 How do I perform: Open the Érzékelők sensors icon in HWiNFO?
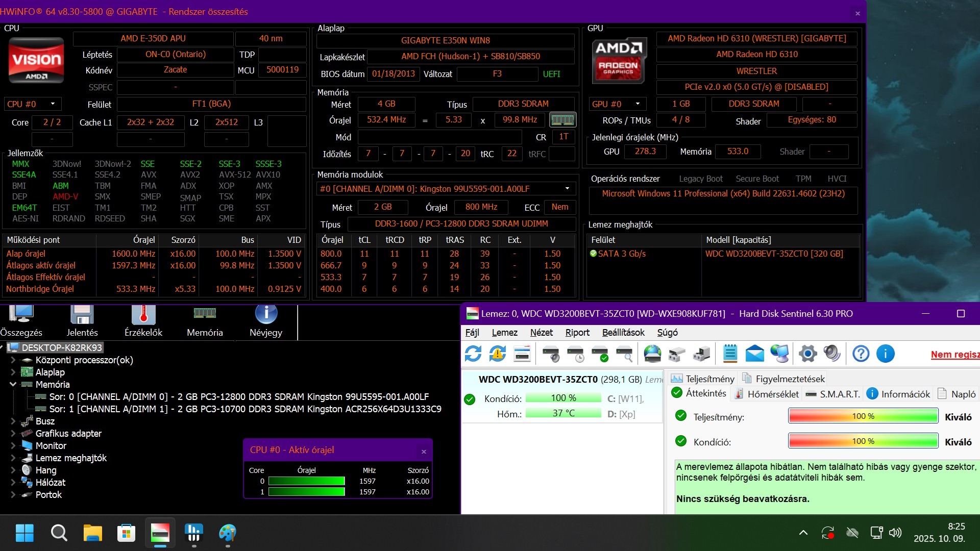point(143,315)
